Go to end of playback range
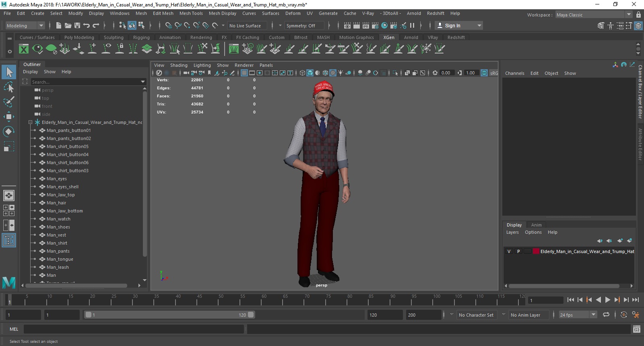This screenshot has width=644, height=346. coord(636,300)
